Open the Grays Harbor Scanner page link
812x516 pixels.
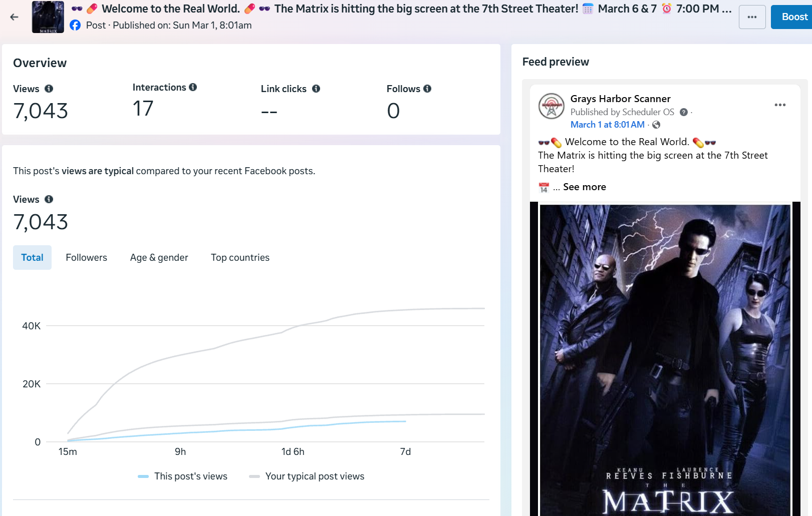[x=620, y=99]
